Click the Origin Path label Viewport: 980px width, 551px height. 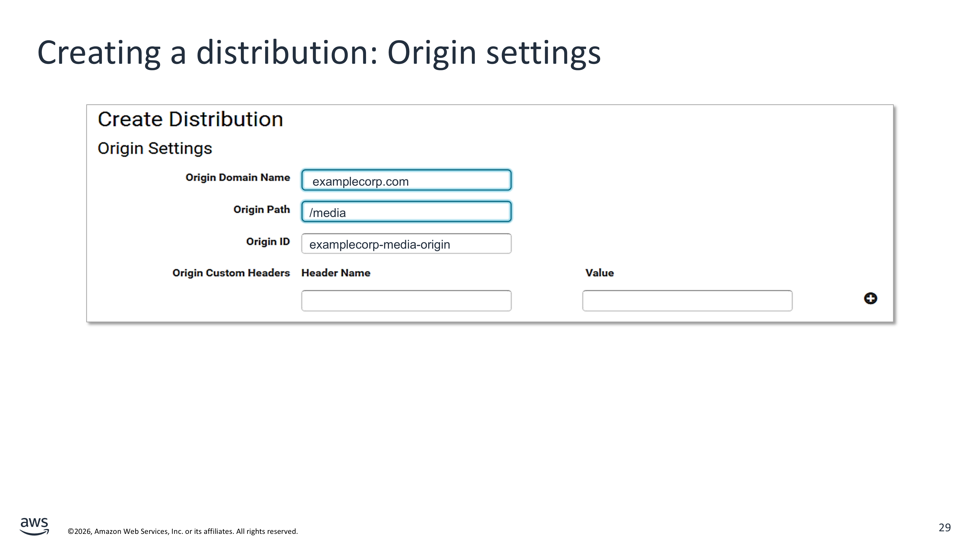click(x=261, y=210)
